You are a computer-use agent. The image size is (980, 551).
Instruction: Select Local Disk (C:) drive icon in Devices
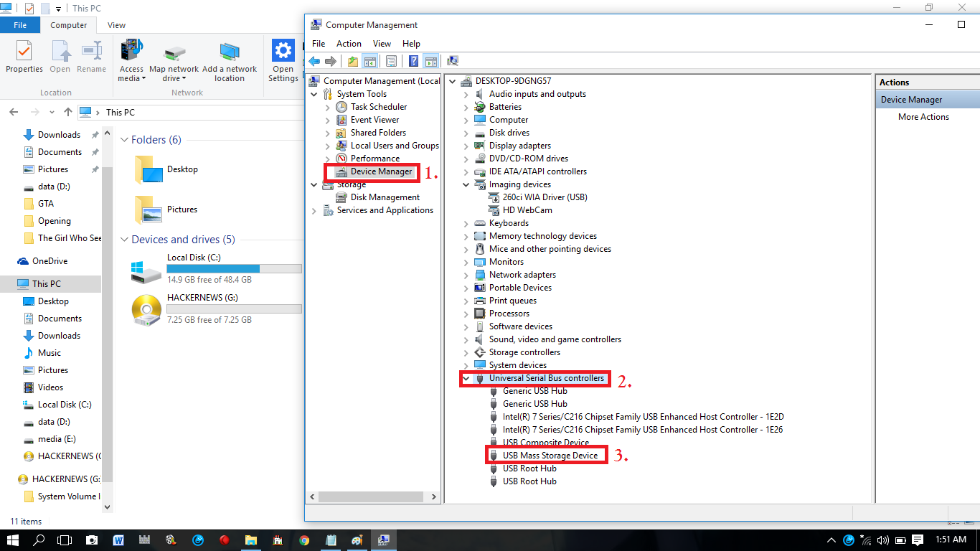(x=146, y=270)
